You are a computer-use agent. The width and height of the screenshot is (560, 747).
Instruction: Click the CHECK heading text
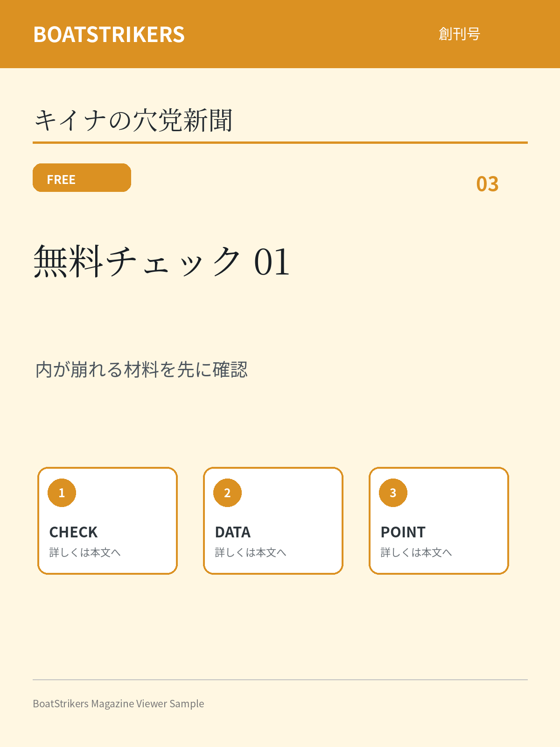(73, 532)
